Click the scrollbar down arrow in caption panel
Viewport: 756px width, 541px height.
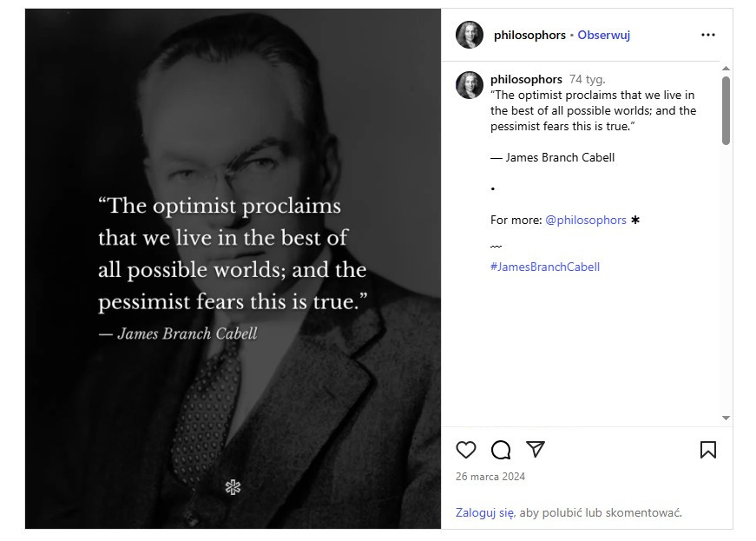click(x=726, y=418)
